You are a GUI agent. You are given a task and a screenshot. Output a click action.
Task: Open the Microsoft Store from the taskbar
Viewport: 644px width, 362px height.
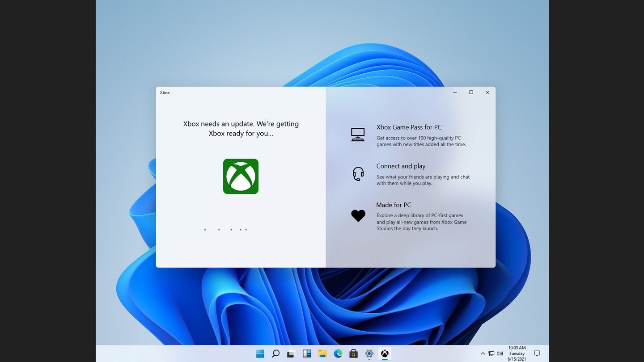tap(353, 354)
